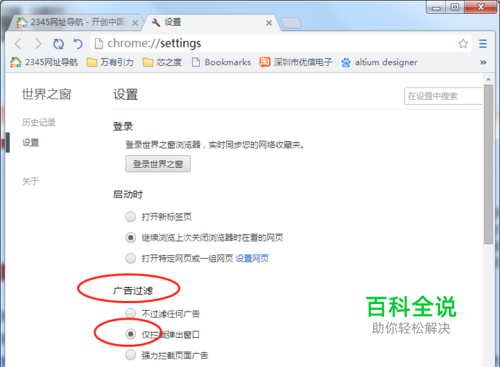
Task: Reload the page with refresh icon
Action: (x=58, y=44)
